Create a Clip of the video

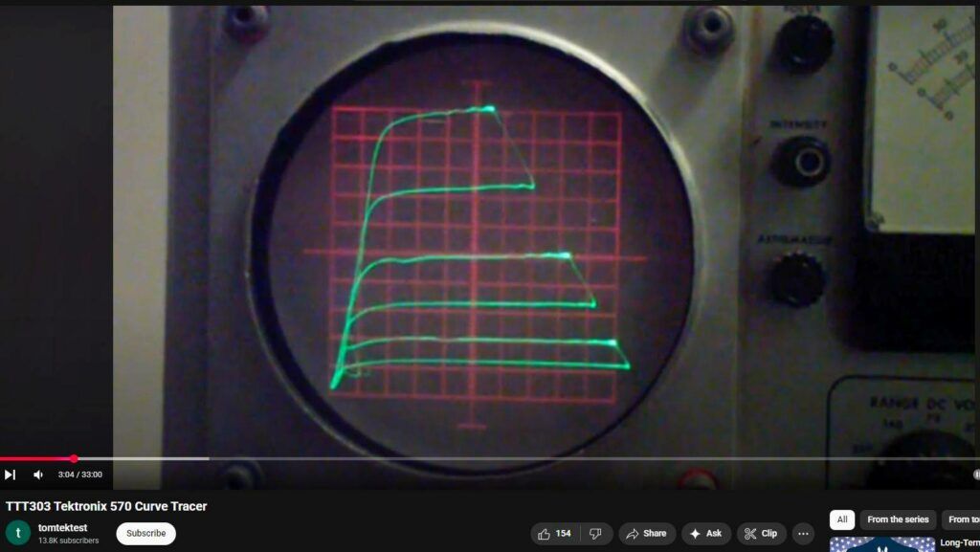tap(762, 533)
